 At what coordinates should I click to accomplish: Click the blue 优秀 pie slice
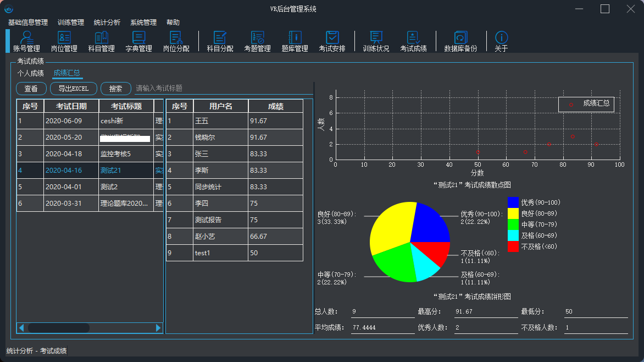coord(429,224)
